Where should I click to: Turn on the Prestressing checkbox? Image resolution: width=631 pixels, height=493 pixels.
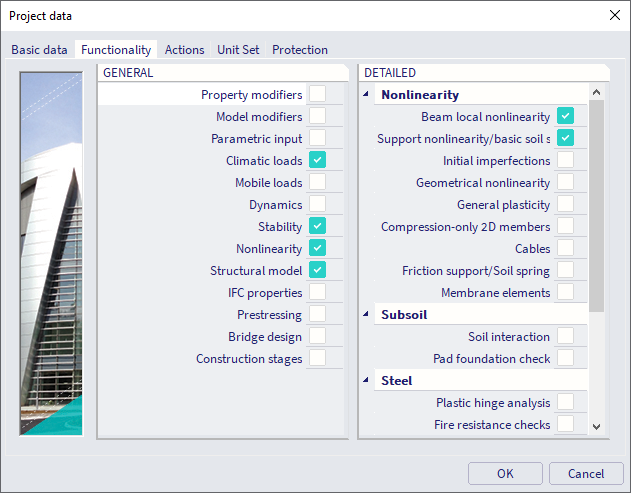pyautogui.click(x=317, y=315)
